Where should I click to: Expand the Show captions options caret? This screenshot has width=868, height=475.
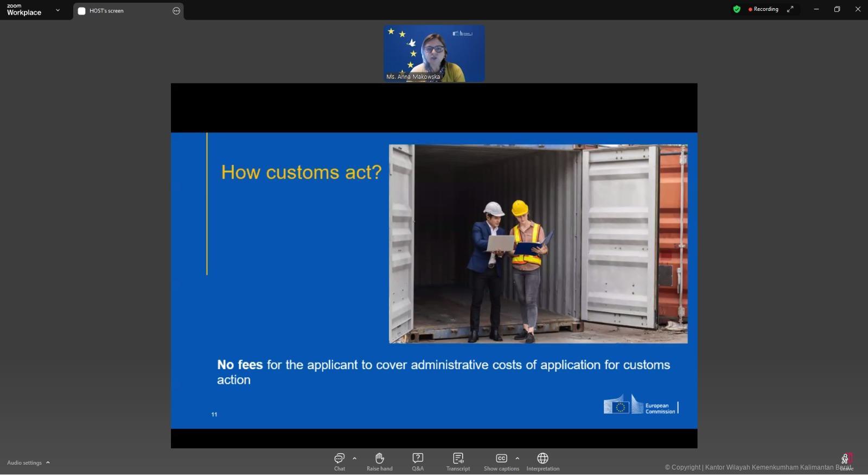[517, 458]
